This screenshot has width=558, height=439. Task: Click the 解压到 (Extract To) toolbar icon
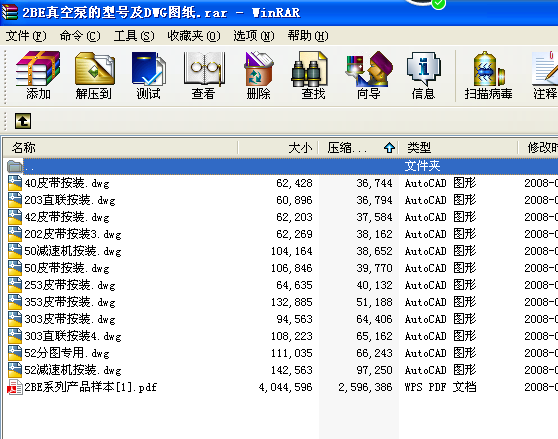(x=94, y=69)
